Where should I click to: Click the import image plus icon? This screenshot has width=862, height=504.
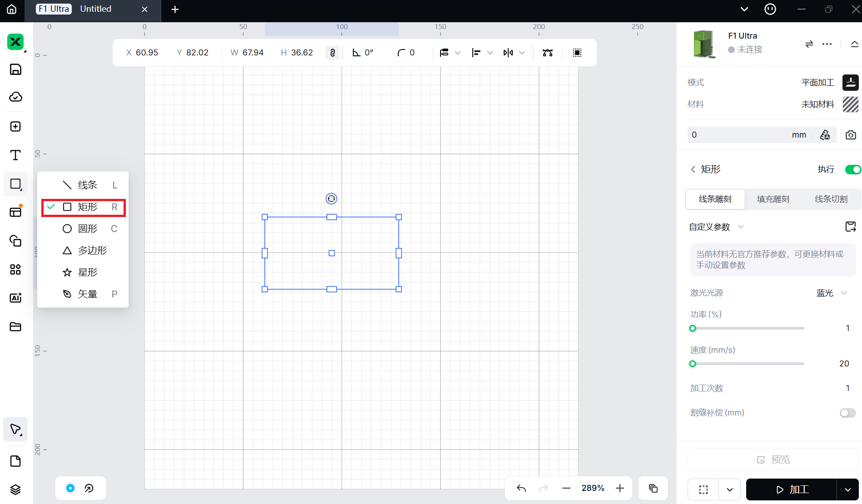click(15, 127)
